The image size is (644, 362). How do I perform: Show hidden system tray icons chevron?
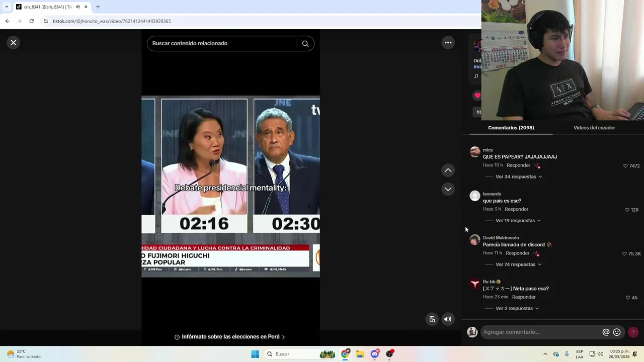(545, 354)
